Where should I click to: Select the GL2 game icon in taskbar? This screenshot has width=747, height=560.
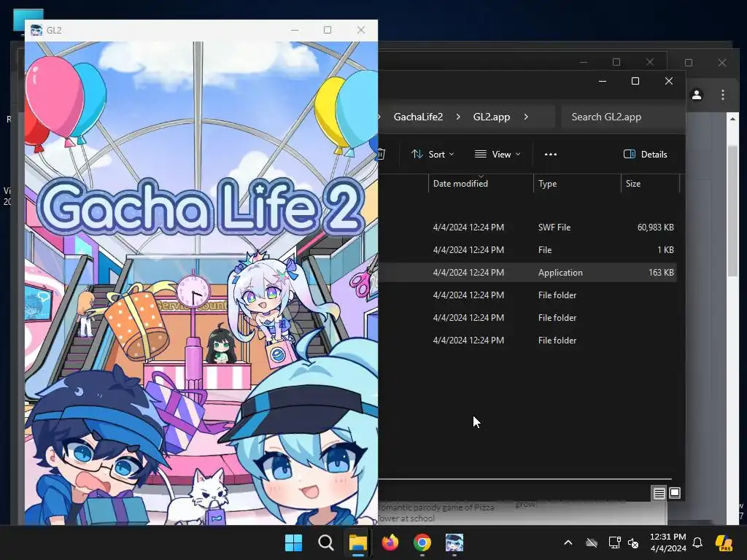pos(454,542)
